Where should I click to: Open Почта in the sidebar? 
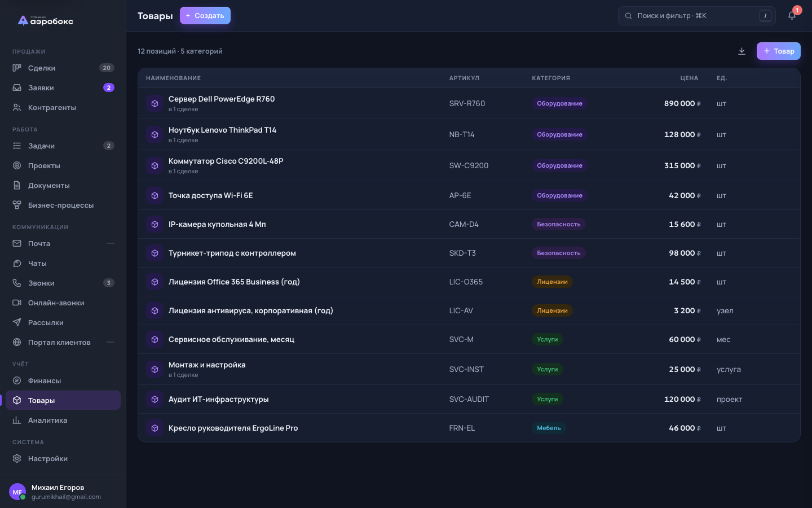63,243
